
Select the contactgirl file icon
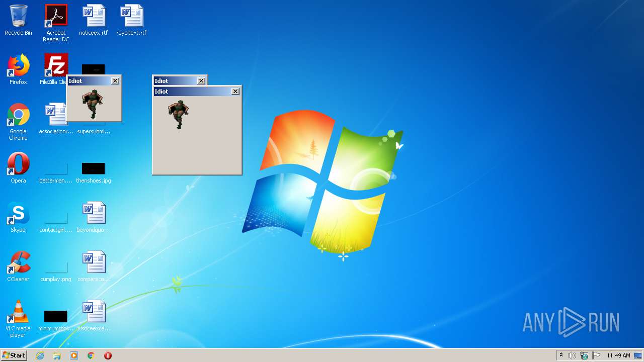pos(56,221)
